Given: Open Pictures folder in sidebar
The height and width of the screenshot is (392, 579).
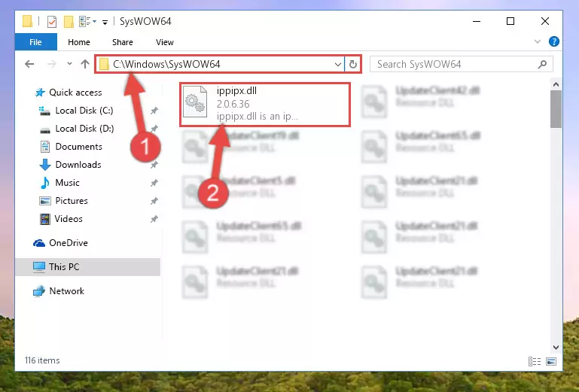Looking at the screenshot, I should pos(72,201).
